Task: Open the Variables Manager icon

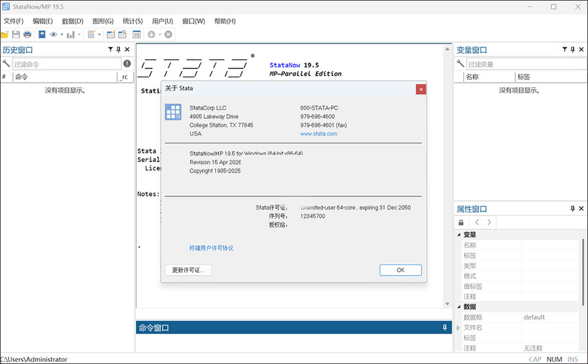Action: [x=137, y=34]
